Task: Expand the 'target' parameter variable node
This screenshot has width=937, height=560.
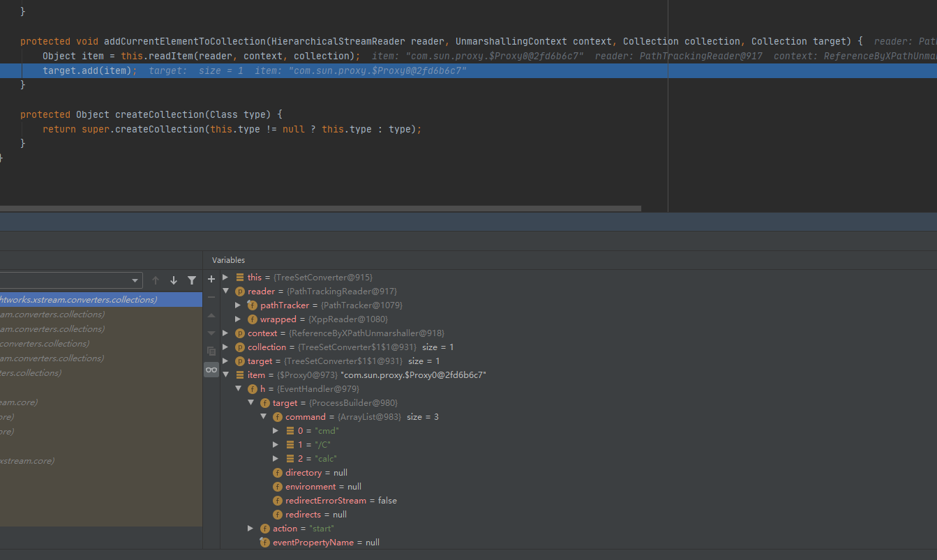Action: pos(225,361)
